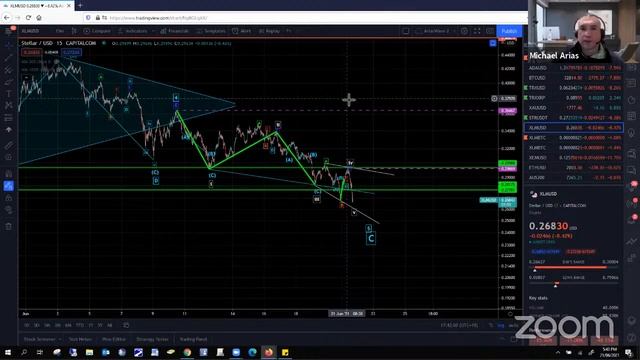640x360 pixels.
Task: Select XEMUSD in the watchlist
Action: click(574, 158)
